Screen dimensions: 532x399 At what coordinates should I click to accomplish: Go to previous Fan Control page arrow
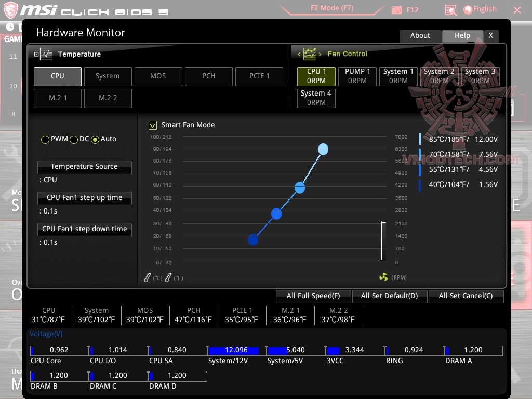299,54
